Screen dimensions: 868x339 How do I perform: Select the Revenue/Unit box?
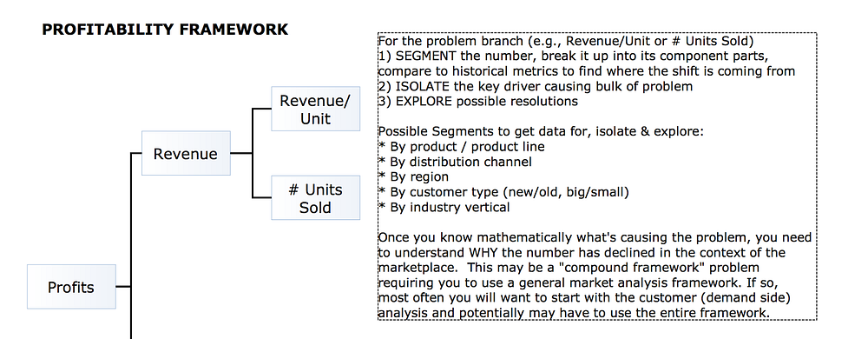tap(316, 110)
